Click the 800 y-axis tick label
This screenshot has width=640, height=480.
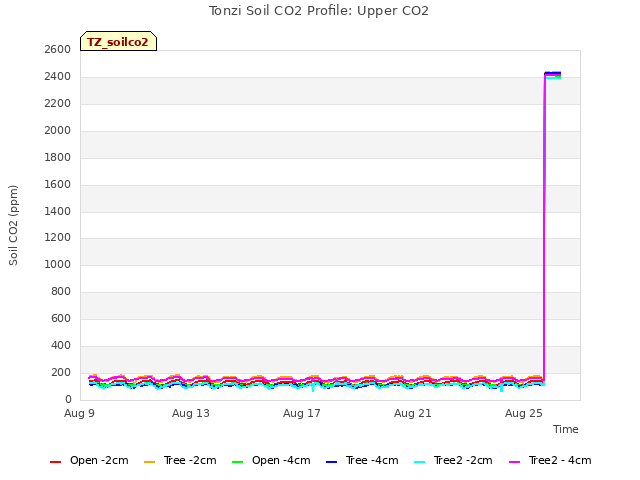click(61, 291)
